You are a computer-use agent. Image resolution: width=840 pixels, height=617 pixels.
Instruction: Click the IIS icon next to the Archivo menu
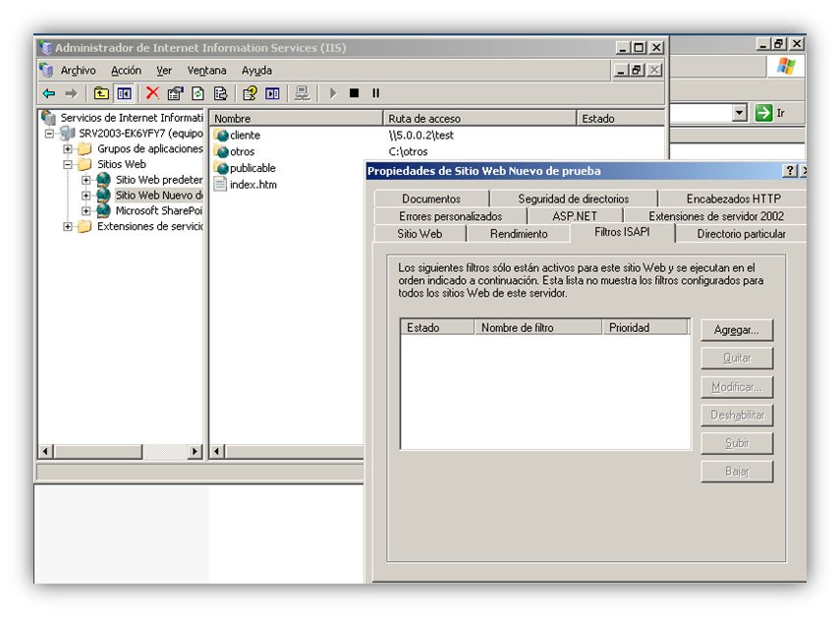[x=46, y=70]
